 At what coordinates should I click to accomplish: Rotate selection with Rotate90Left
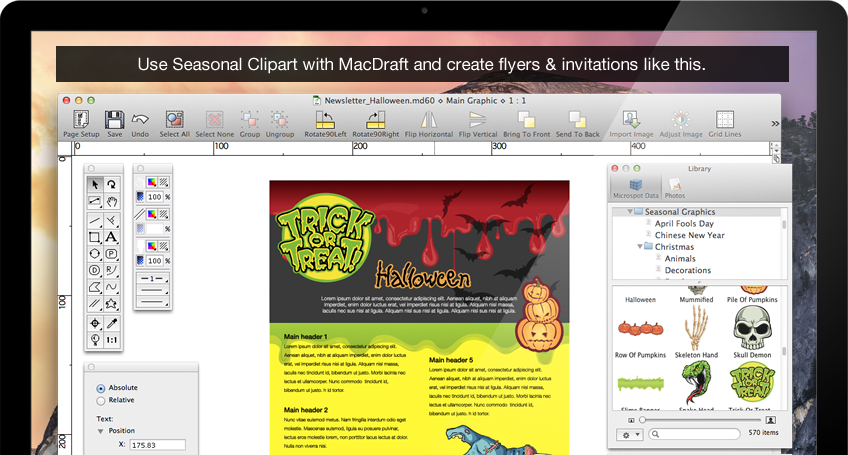coord(325,120)
